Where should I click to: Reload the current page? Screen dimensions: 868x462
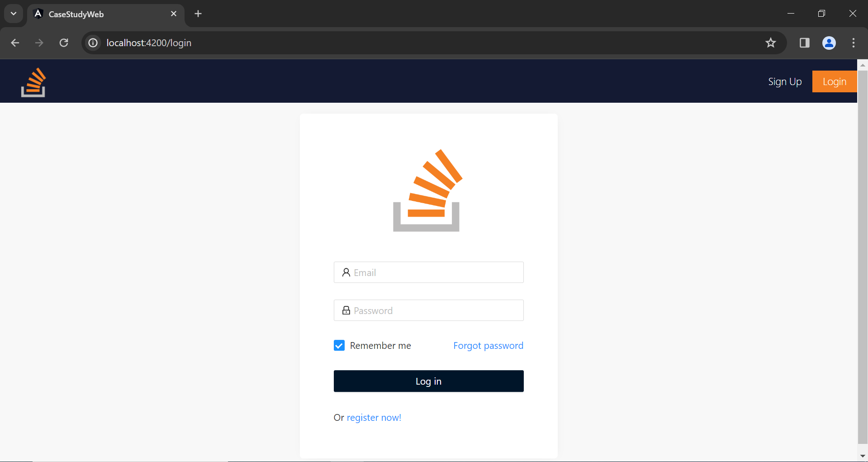(x=64, y=43)
